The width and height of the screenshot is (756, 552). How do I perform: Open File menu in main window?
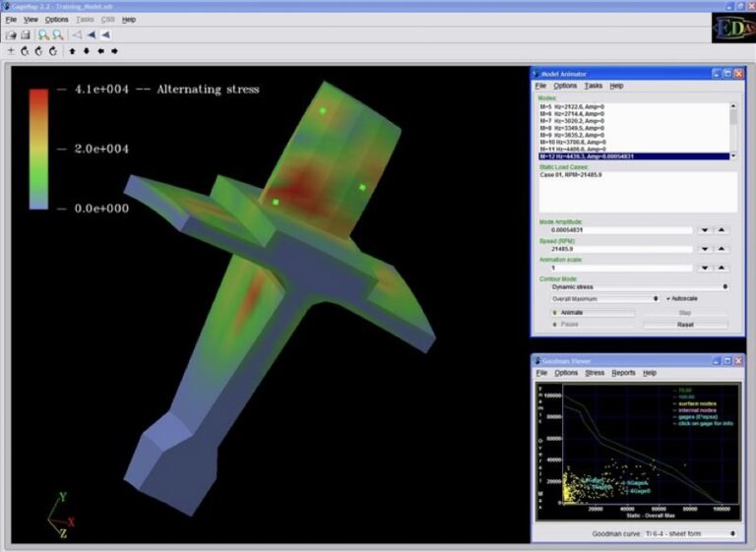pos(11,20)
